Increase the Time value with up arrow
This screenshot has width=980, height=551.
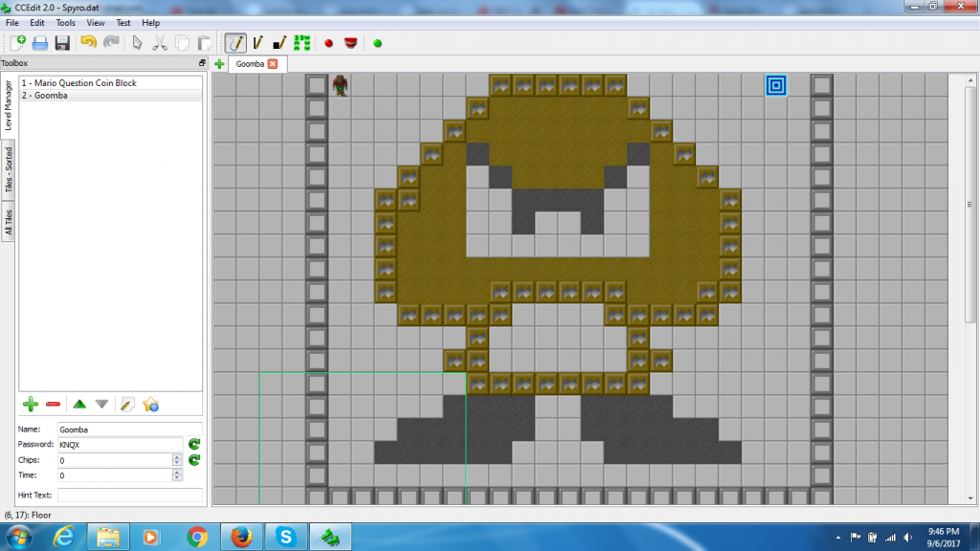pos(177,472)
